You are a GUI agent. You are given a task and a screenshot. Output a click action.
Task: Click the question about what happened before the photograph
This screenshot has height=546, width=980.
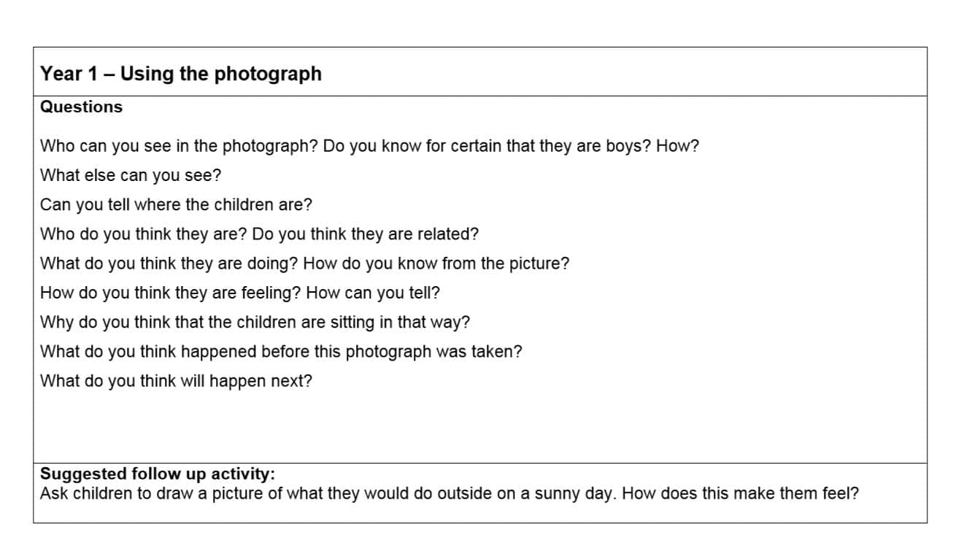click(x=281, y=351)
